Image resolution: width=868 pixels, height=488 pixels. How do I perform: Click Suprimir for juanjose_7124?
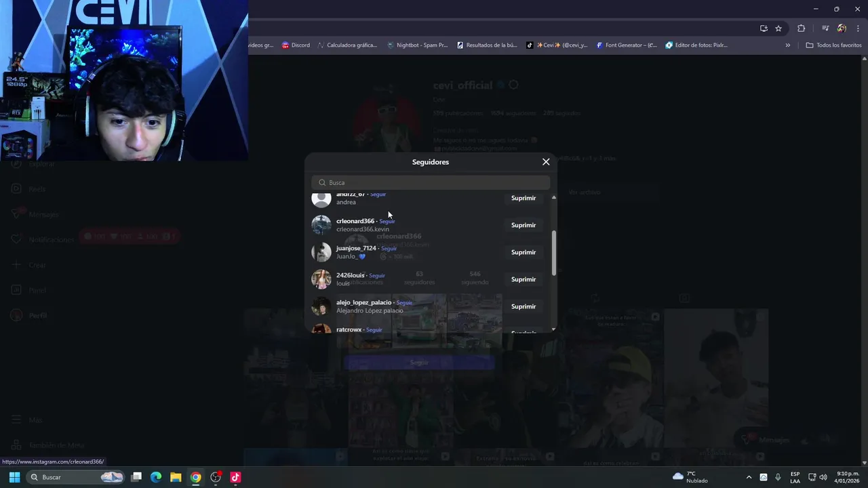[x=524, y=252]
